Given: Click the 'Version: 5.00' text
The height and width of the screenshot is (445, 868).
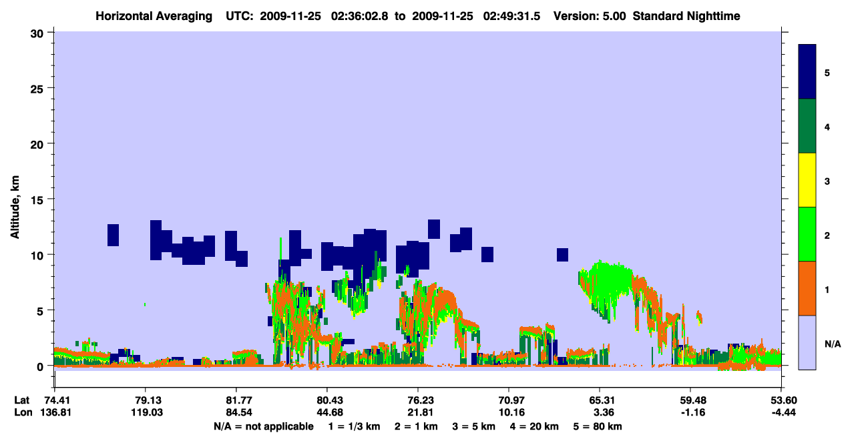Looking at the screenshot, I should 590,16.
